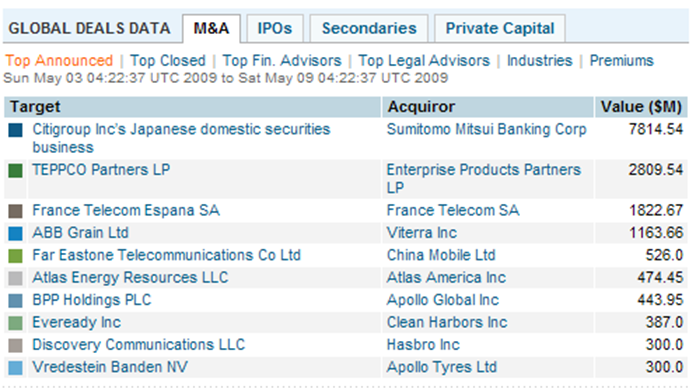Click the light blue square beside Vredestein Banden
This screenshot has width=696, height=389.
(x=16, y=368)
